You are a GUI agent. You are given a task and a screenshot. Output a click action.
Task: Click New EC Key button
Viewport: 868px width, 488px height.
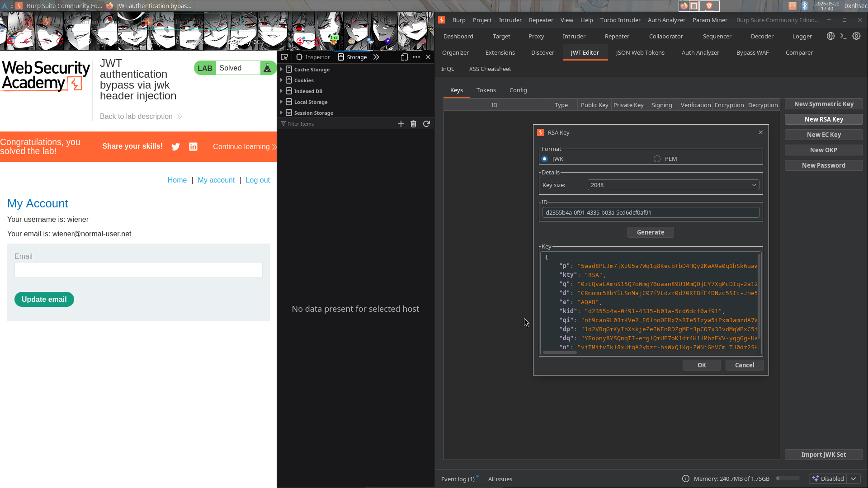click(824, 135)
